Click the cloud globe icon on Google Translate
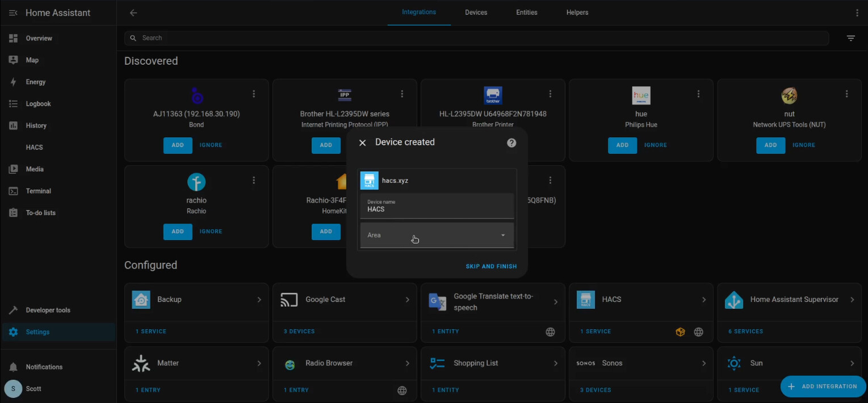This screenshot has height=403, width=868. pos(550,332)
